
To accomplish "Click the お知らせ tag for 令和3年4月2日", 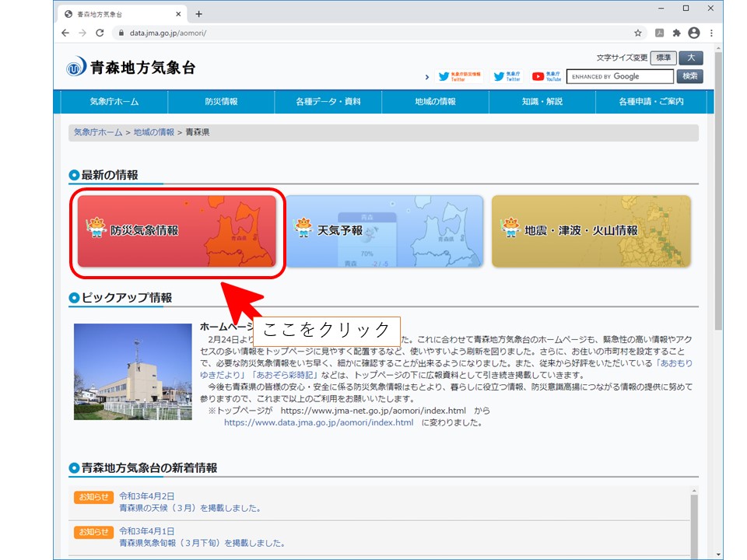I will coord(93,497).
